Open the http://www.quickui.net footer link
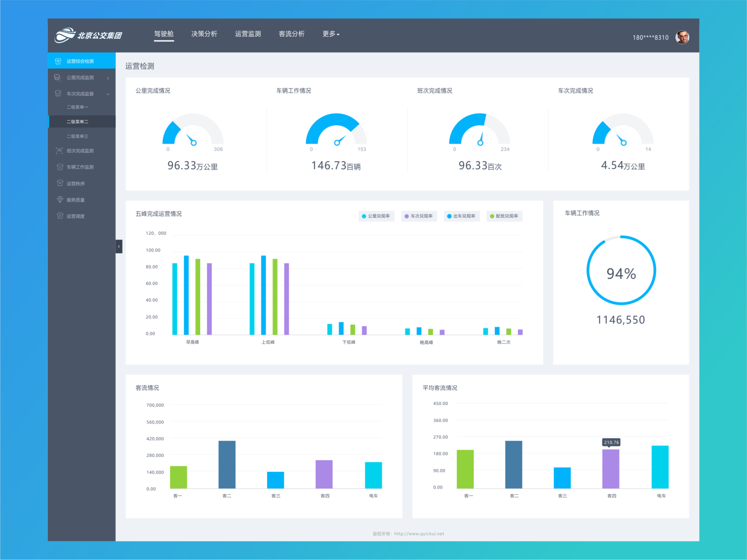Screen dimensions: 747x560 419,533
